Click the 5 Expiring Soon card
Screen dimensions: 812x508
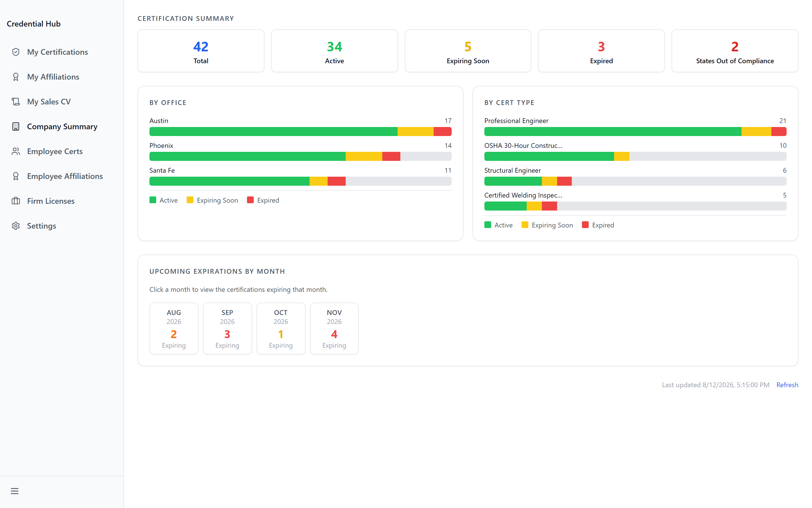tap(468, 51)
